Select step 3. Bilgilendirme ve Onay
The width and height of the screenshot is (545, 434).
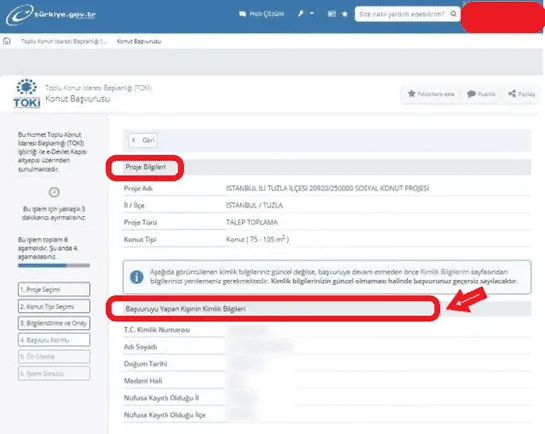point(54,323)
